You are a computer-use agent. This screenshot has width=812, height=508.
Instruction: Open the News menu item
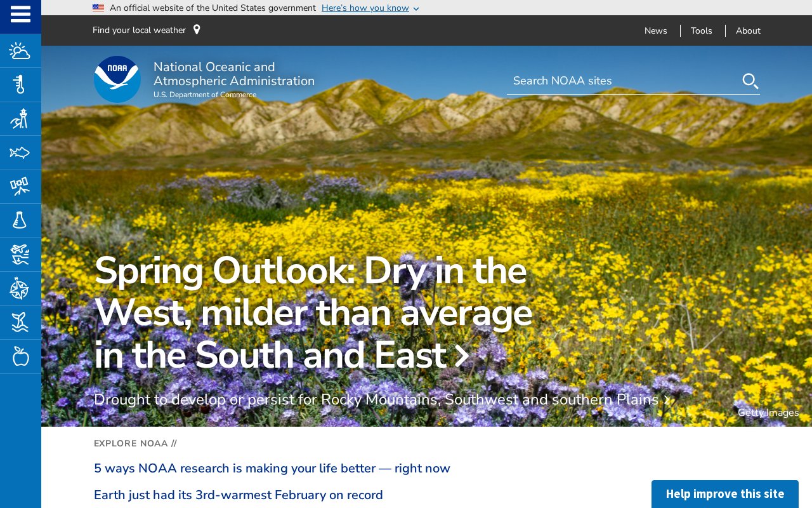tap(656, 30)
